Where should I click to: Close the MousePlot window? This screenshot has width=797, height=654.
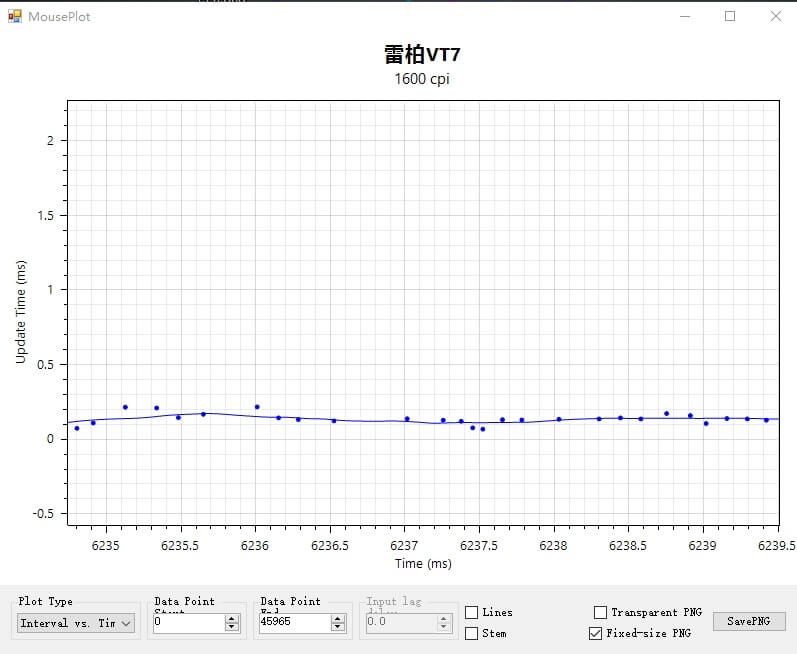tap(776, 16)
